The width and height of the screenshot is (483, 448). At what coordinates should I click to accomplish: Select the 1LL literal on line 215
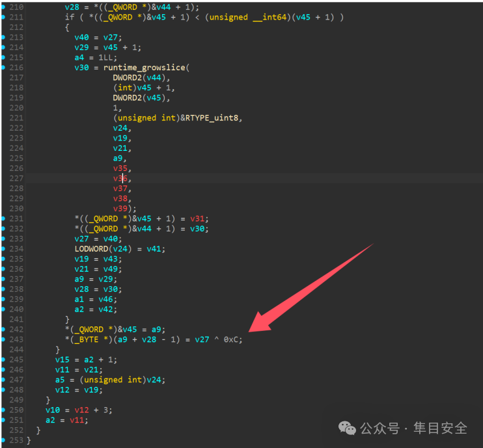point(105,57)
